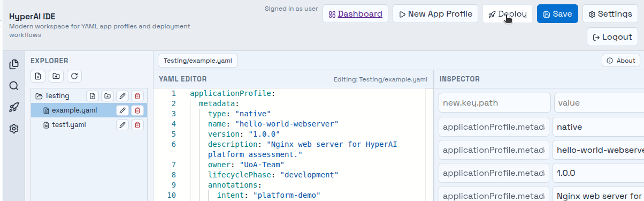The width and height of the screenshot is (644, 201).
Task: Open the Explorer files icon in sidebar
Action: point(14,64)
